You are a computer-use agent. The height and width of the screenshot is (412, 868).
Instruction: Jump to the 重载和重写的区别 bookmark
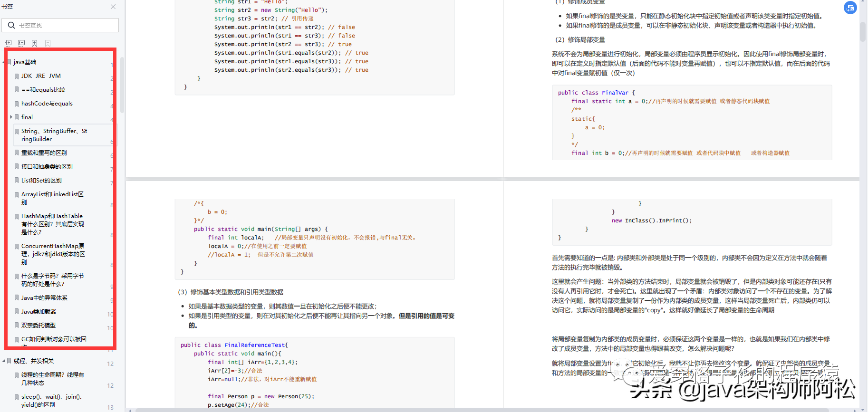(x=44, y=153)
